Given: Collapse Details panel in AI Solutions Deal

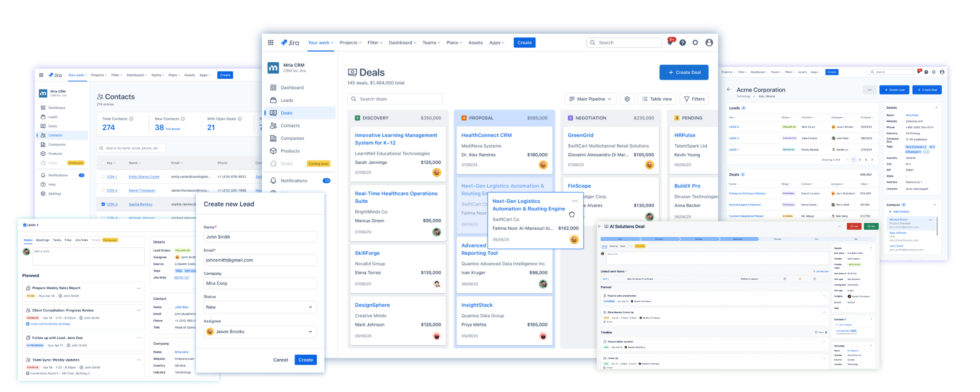Looking at the screenshot, I should pos(871,248).
